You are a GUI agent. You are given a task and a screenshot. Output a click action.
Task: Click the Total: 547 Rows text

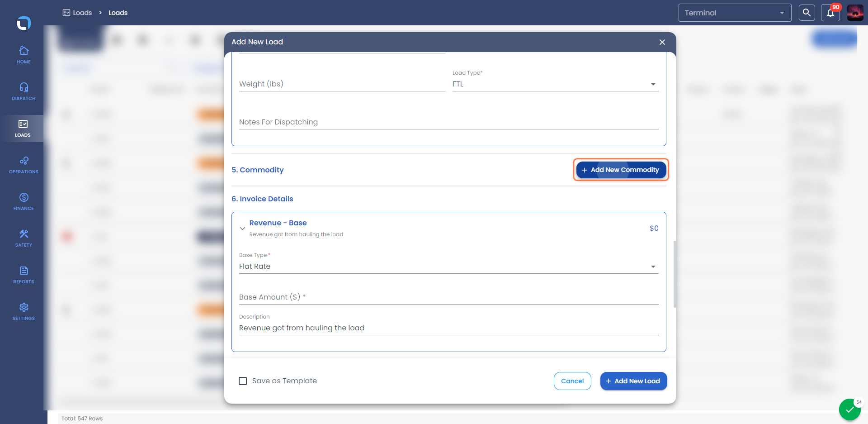tap(82, 419)
